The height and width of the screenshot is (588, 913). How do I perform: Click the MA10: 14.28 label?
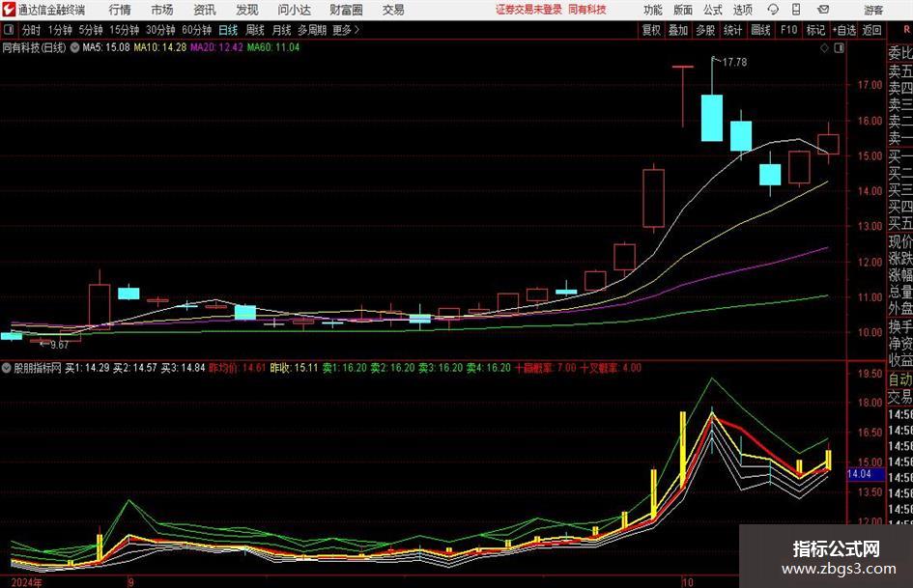160,47
